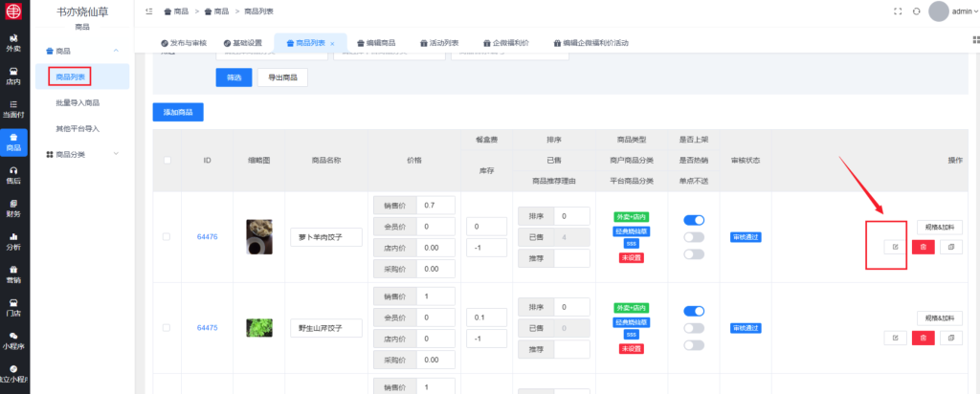Open the 外卖 section in the left sidebar
The height and width of the screenshot is (394, 980).
pyautogui.click(x=13, y=42)
